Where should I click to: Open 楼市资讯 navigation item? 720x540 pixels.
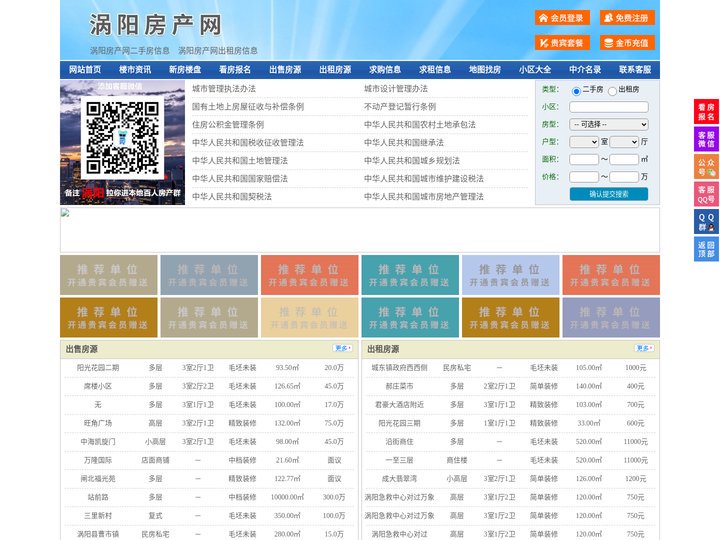[x=135, y=70]
